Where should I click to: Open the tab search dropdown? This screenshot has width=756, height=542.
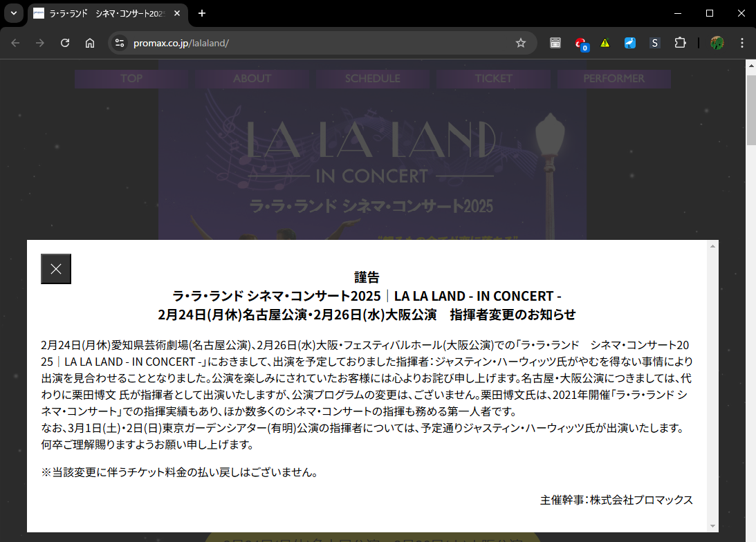(14, 13)
